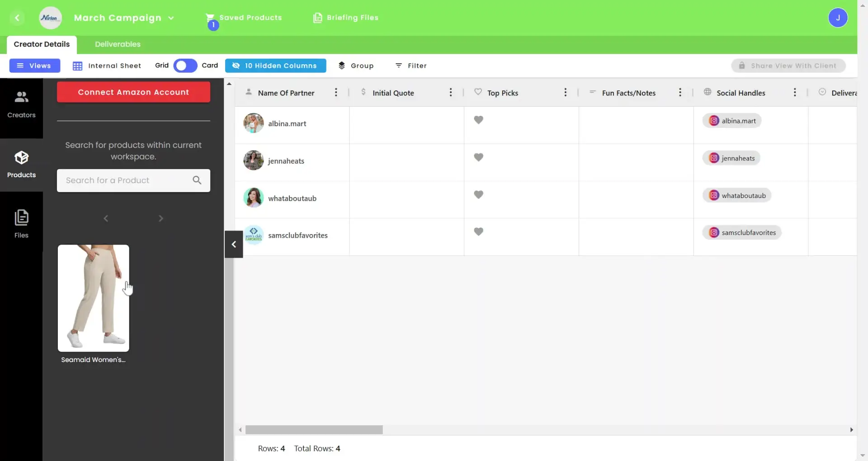Open the Briefing Files document icon
The width and height of the screenshot is (868, 461).
[x=318, y=18]
